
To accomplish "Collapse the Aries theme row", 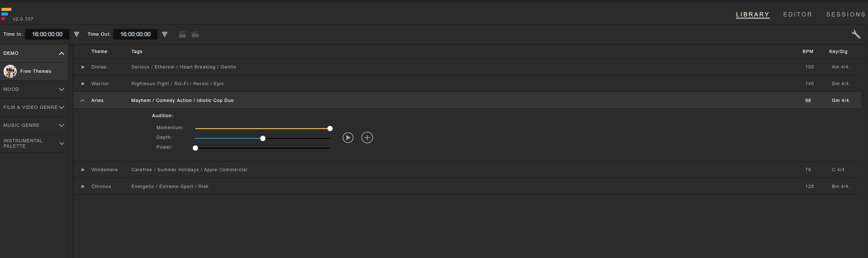I will pos(83,100).
